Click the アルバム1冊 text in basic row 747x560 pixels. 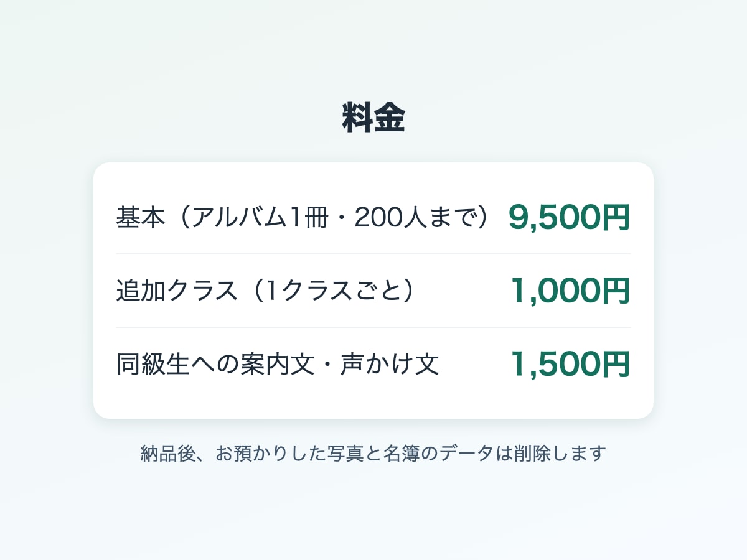click(259, 217)
